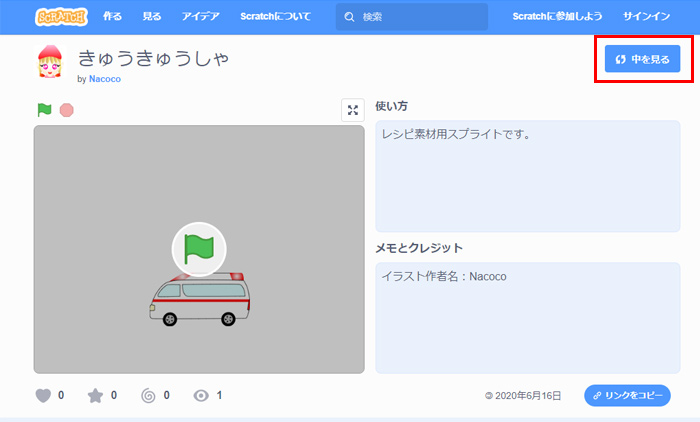Start project with large center green flag
Viewport: 700px width, 422px height.
199,249
